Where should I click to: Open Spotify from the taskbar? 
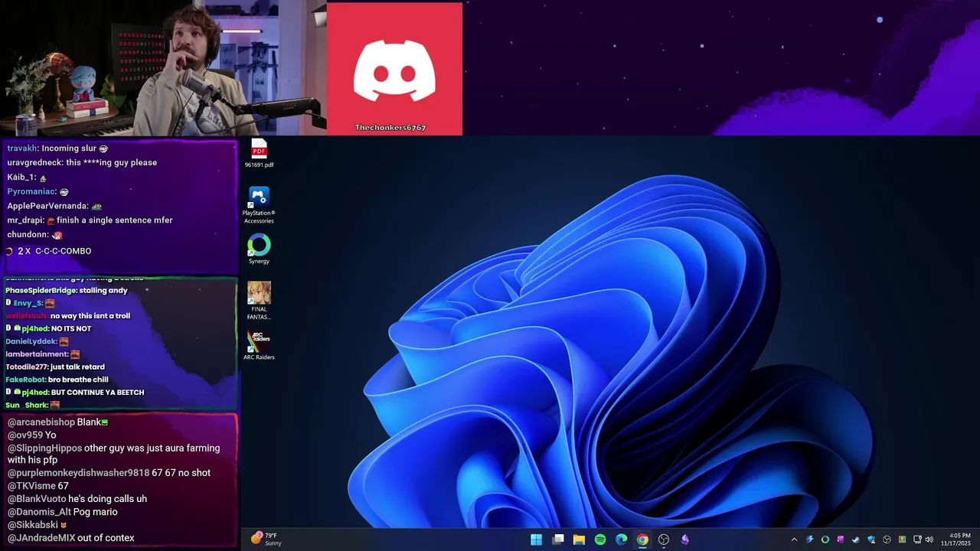600,540
